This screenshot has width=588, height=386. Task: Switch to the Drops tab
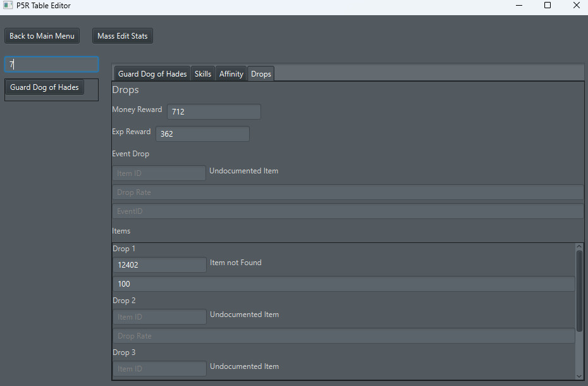(x=260, y=73)
